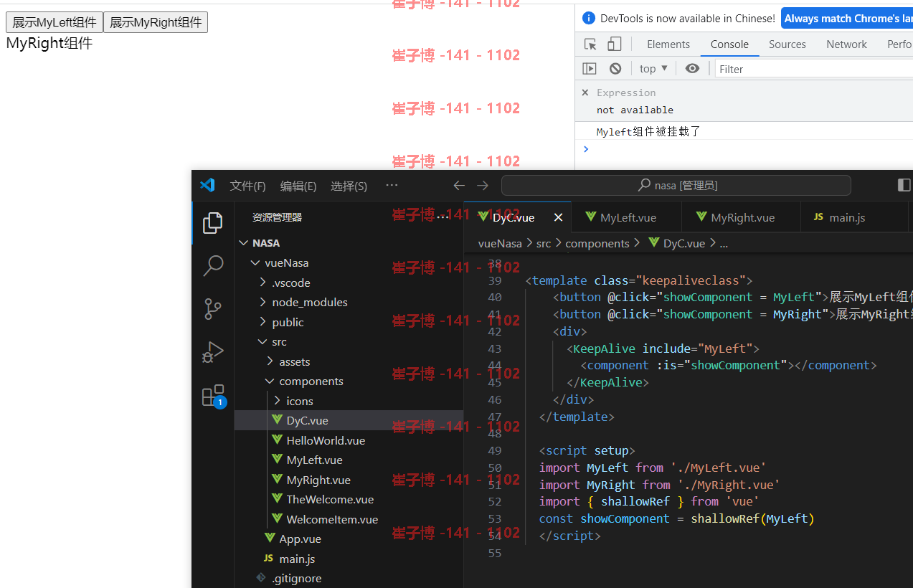Focus the console Filter input field
913x588 pixels.
pos(813,69)
